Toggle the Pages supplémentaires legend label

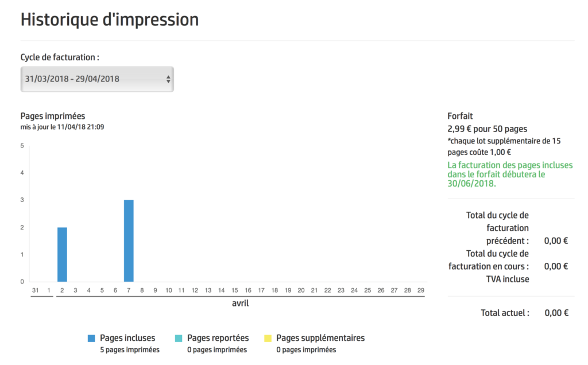[x=320, y=338]
